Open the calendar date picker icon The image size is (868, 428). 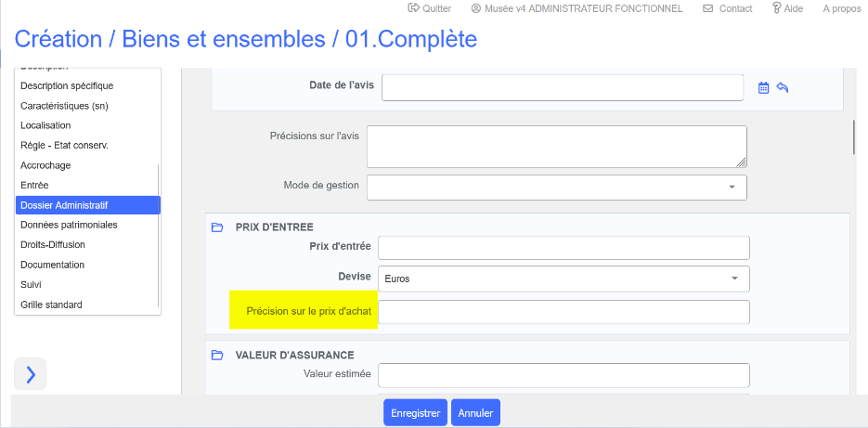(x=764, y=88)
